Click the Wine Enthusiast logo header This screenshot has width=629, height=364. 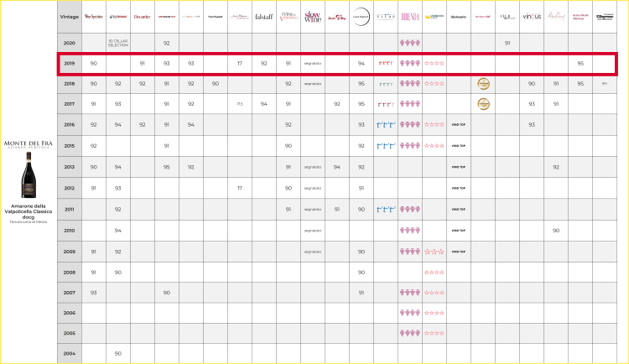point(118,17)
